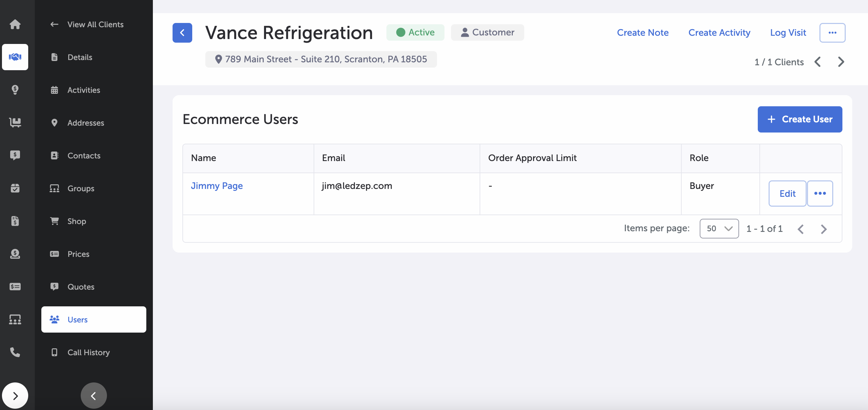Go to the Quotes menu item
The height and width of the screenshot is (410, 868).
point(81,287)
